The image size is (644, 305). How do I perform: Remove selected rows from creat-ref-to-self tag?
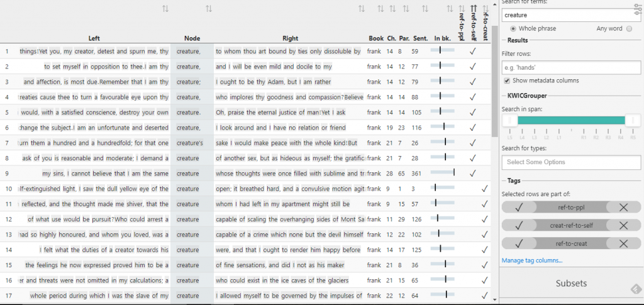click(623, 225)
